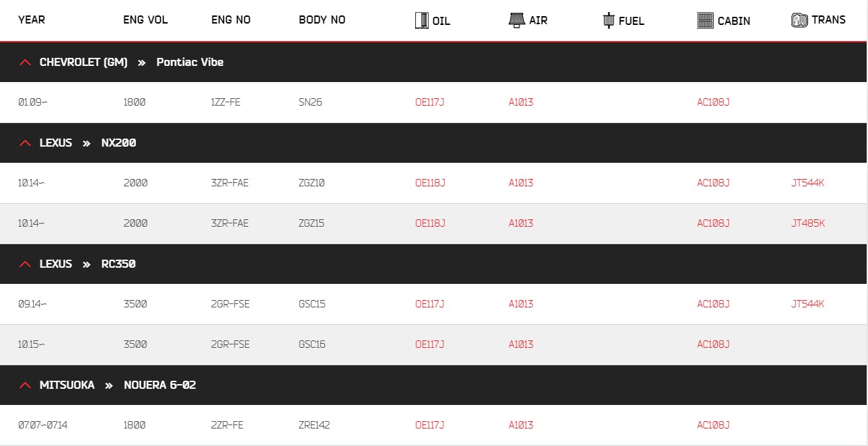The width and height of the screenshot is (868, 446).
Task: Click the FUEL filter column icon
Action: coord(608,20)
